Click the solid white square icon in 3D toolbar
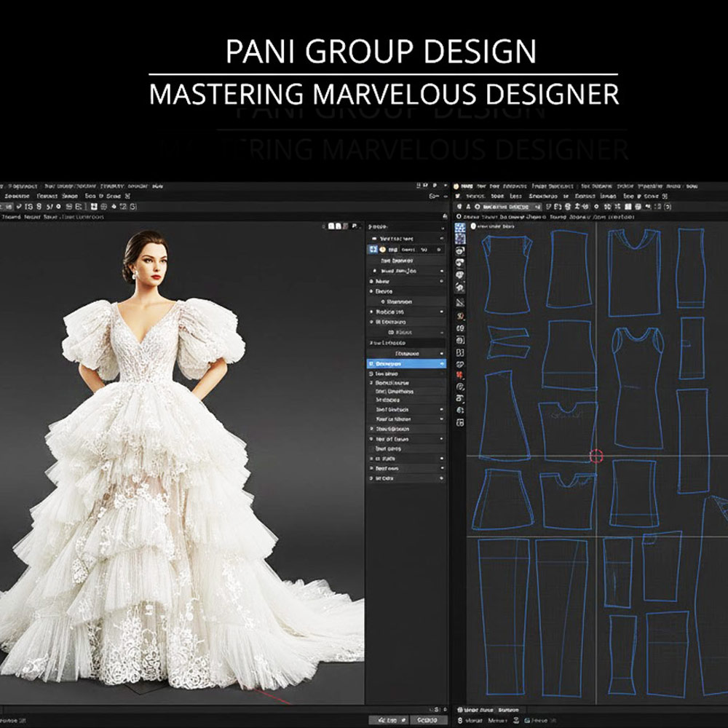728x728 pixels. tap(94, 206)
